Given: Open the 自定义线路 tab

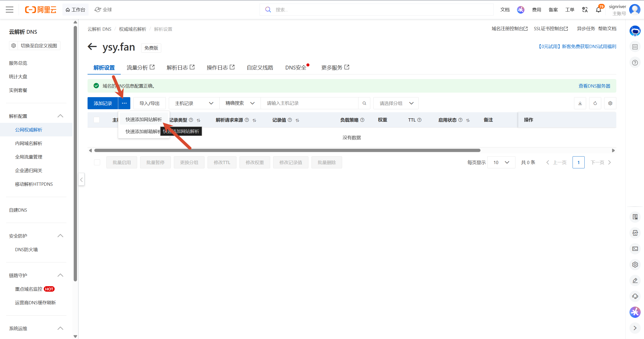Looking at the screenshot, I should pos(260,67).
